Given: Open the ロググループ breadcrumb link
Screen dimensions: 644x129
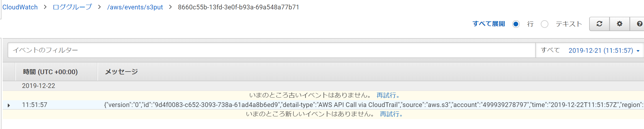Looking at the screenshot, I should coord(72,7).
